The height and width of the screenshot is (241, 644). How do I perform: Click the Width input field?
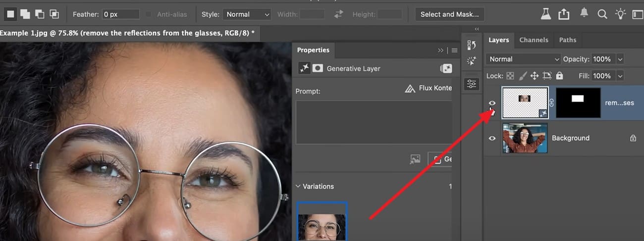click(312, 14)
